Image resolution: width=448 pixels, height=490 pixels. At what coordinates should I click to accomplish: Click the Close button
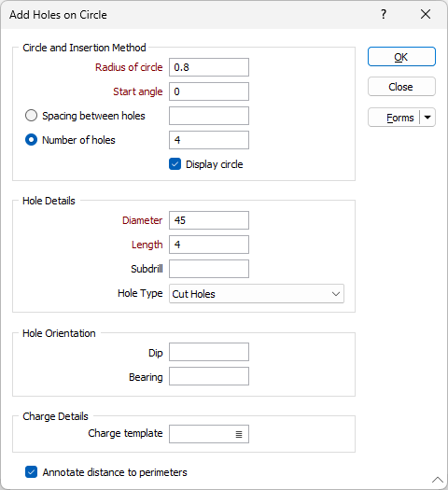(401, 87)
